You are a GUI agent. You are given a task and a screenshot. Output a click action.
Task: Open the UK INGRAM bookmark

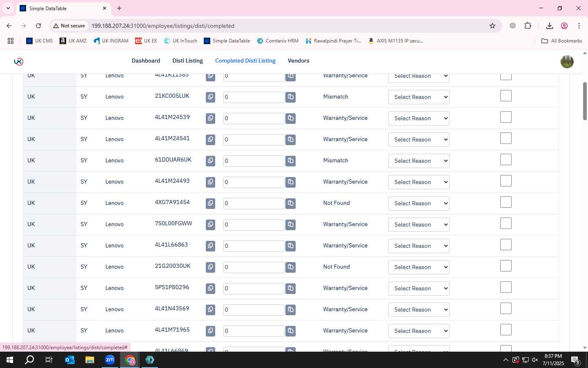(x=111, y=41)
